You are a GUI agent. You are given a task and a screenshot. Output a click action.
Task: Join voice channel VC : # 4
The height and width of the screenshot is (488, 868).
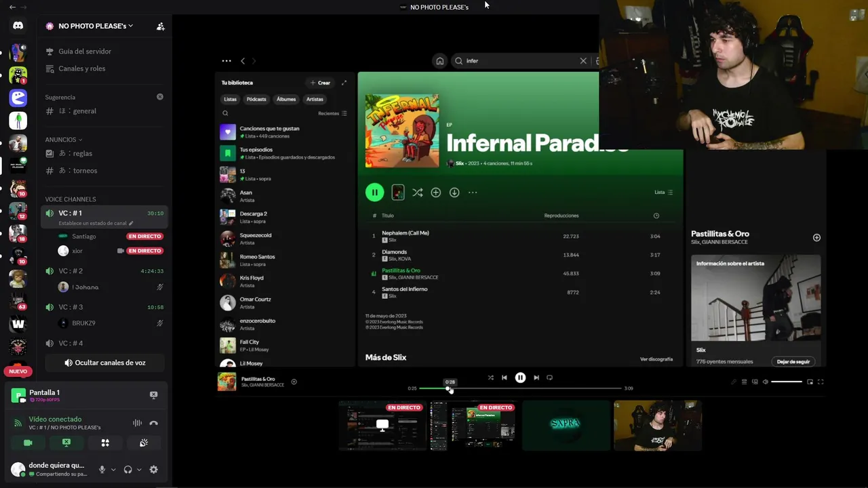(x=104, y=343)
